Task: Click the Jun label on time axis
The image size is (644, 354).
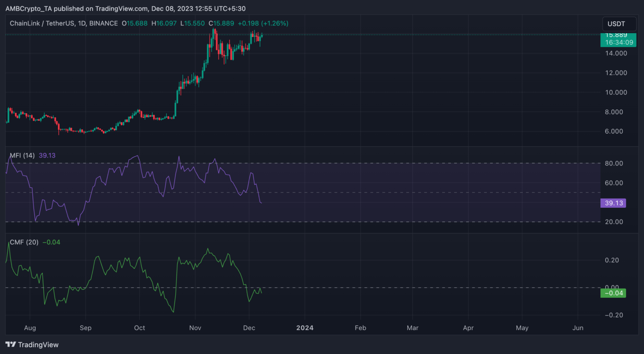Action: pos(578,328)
